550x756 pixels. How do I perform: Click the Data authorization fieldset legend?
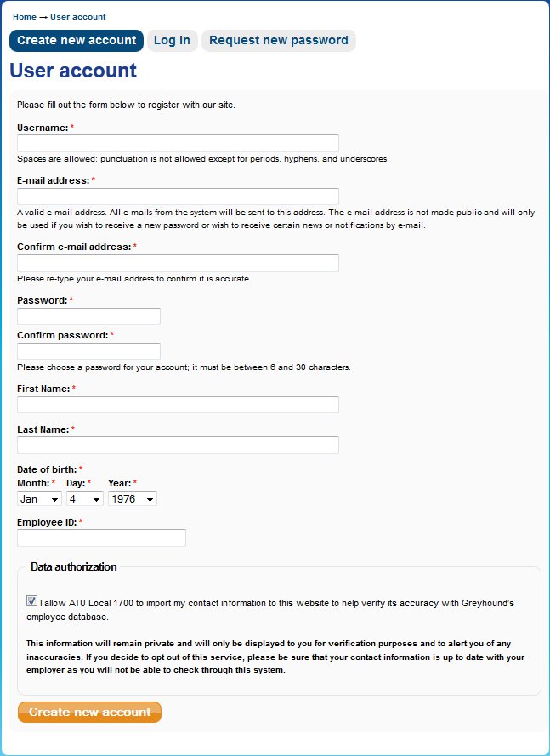pyautogui.click(x=74, y=566)
